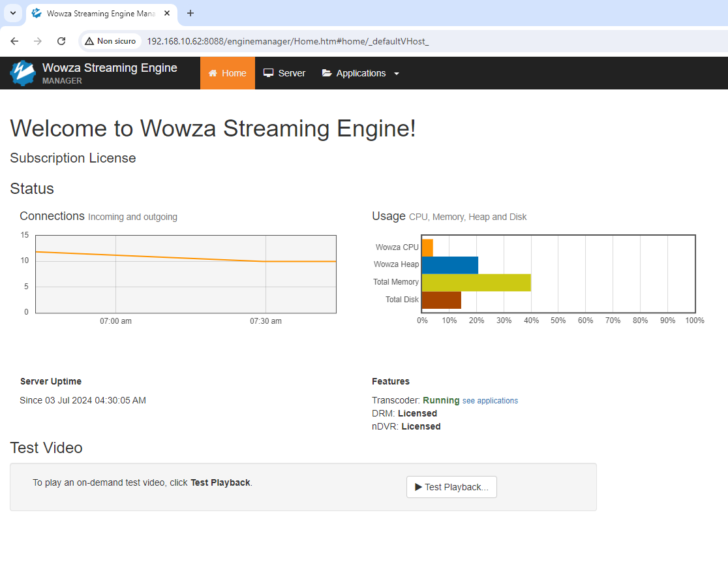The width and height of the screenshot is (728, 581).
Task: Click the Test Playback button
Action: 451,487
